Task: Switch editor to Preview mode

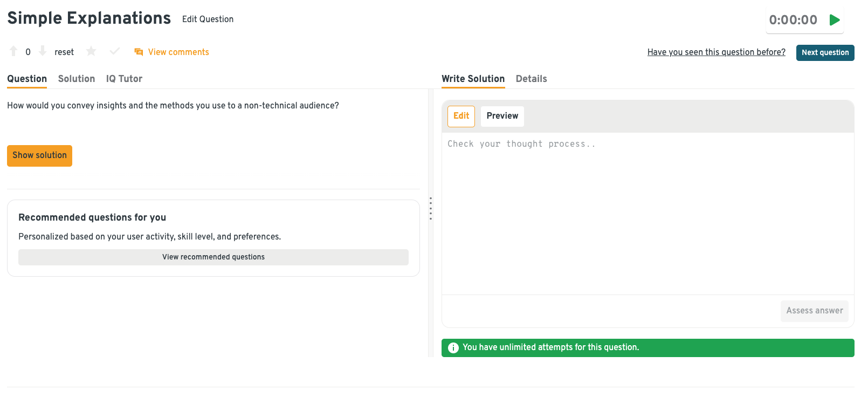Action: (502, 116)
